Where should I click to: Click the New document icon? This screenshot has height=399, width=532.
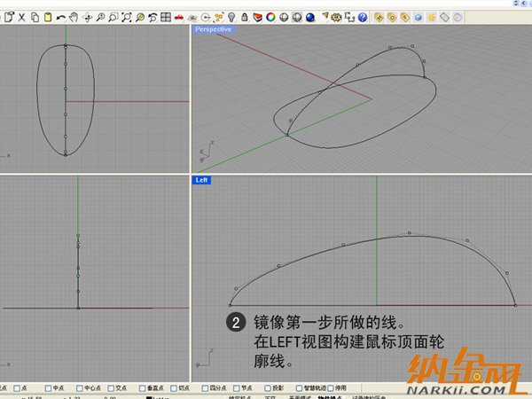pos(9,17)
